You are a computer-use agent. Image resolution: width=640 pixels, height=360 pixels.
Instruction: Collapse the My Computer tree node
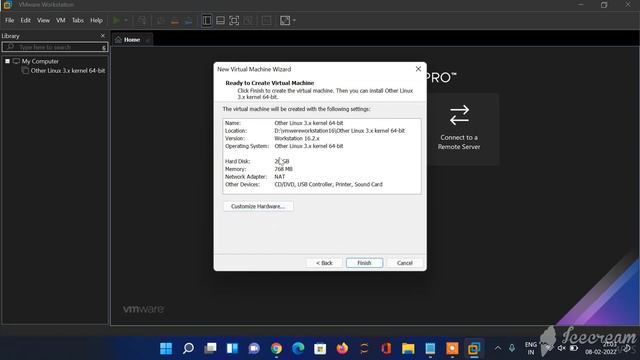tap(7, 61)
